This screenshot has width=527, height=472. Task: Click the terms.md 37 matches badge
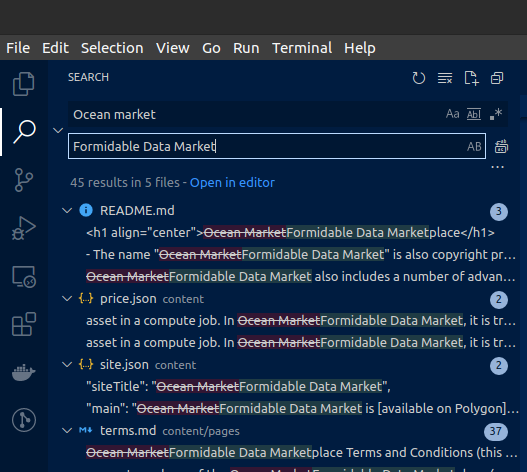(x=496, y=431)
